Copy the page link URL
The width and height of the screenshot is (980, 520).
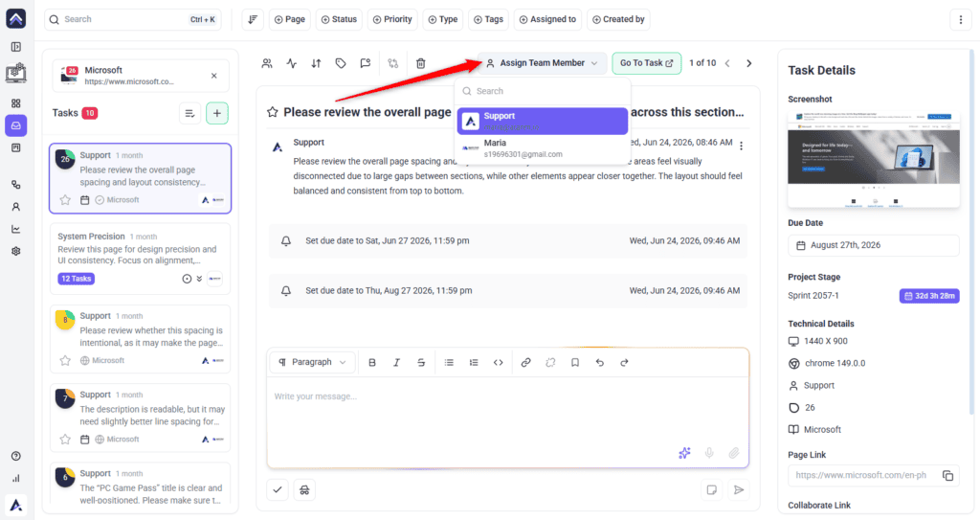coord(947,476)
